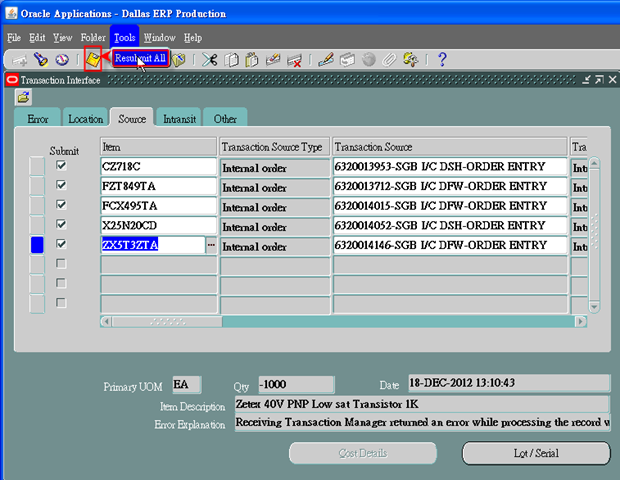Viewport: 620px width, 480px height.
Task: Click the Error Explanation field
Action: pyautogui.click(x=422, y=422)
